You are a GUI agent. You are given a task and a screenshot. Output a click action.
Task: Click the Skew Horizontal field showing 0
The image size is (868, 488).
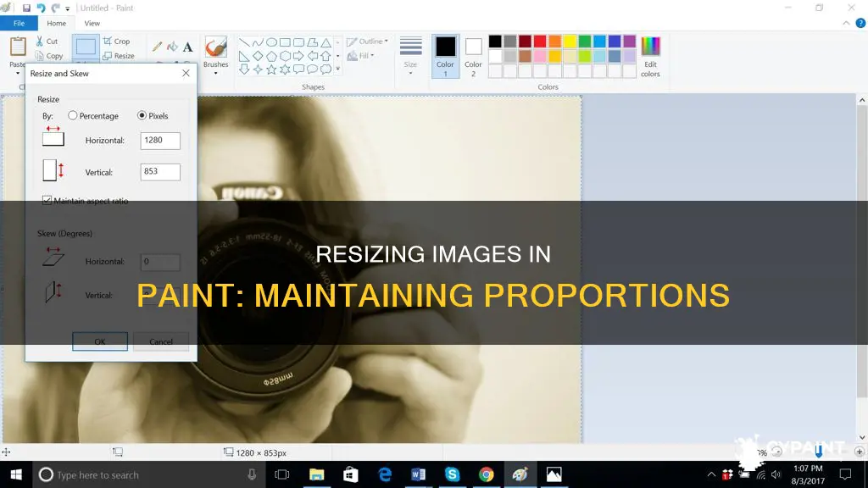tap(160, 262)
